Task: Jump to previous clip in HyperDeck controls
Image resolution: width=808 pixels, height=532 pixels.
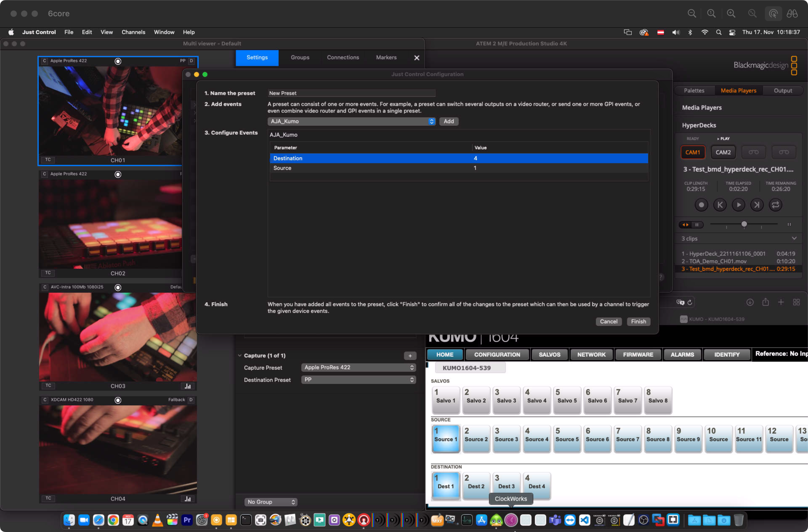Action: 720,204
